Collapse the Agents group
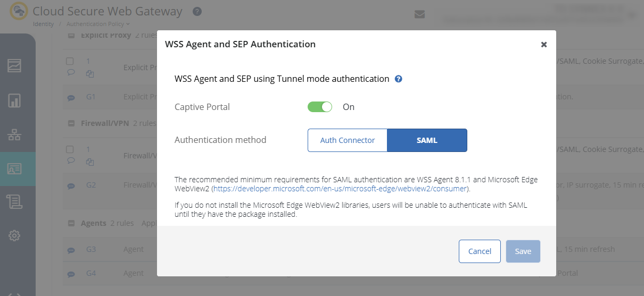644x296 pixels. tap(71, 223)
